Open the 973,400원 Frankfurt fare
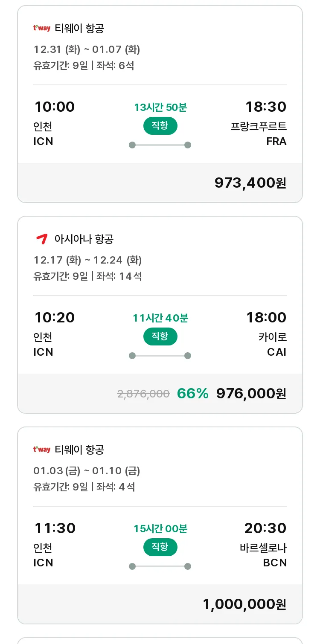This screenshot has width=320, height=644. [250, 183]
